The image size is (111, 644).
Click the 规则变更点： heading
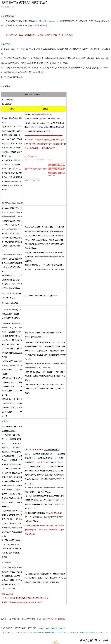(6, 86)
